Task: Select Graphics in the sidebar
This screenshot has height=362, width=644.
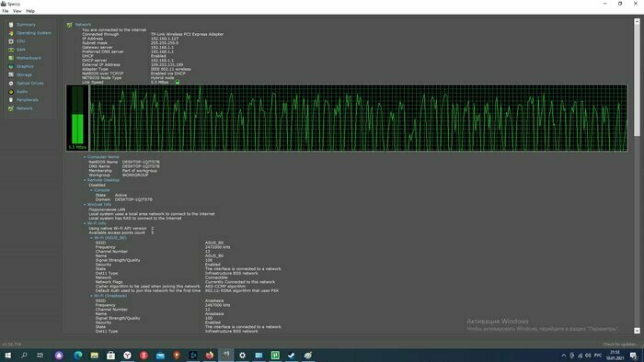Action: tap(25, 66)
